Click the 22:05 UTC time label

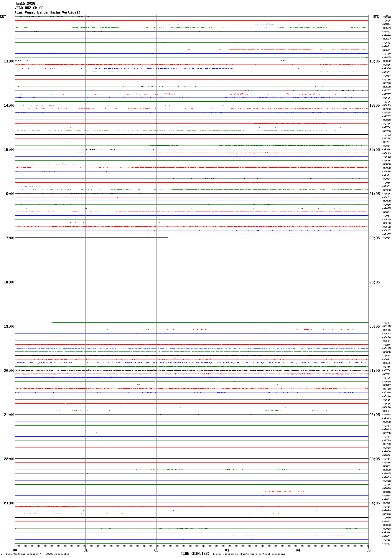point(375,238)
